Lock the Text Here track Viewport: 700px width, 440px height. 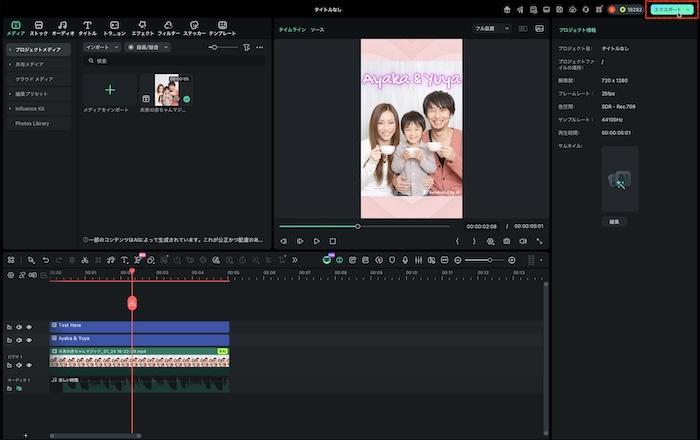9,327
